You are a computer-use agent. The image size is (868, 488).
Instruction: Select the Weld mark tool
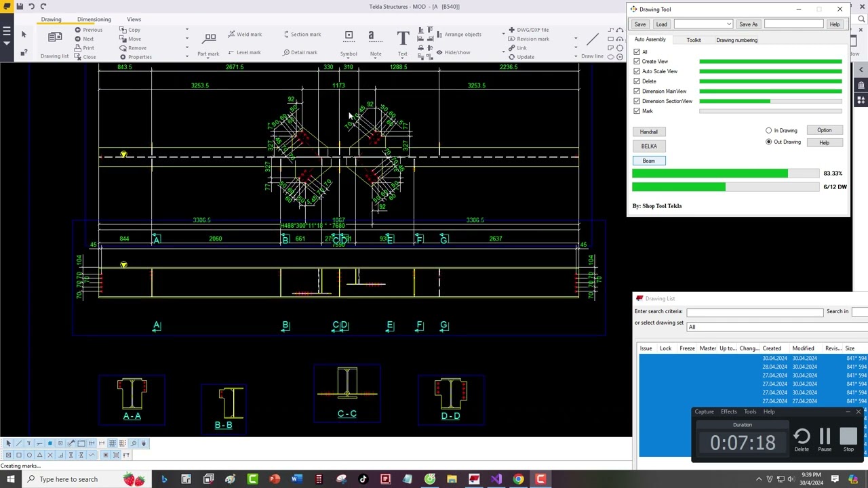tap(244, 34)
